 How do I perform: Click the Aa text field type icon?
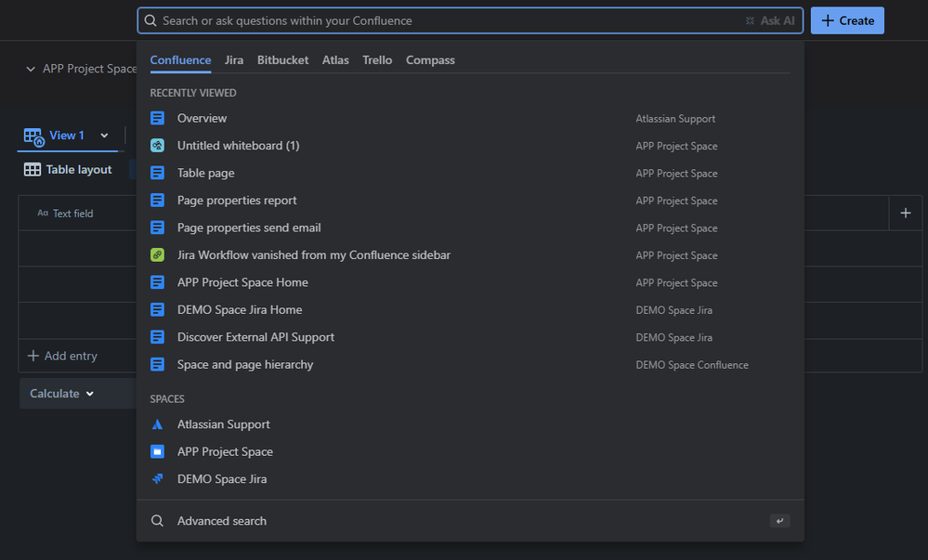43,213
